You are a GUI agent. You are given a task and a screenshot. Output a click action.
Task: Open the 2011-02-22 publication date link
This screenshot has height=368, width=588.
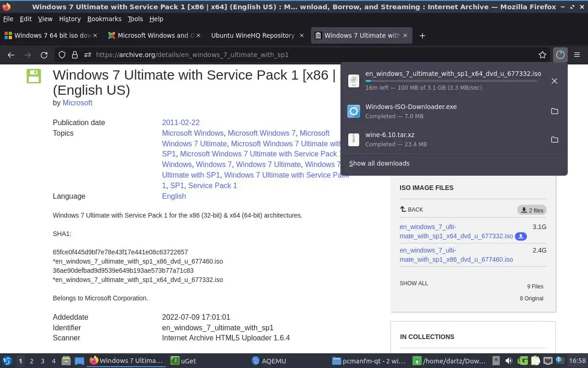181,122
